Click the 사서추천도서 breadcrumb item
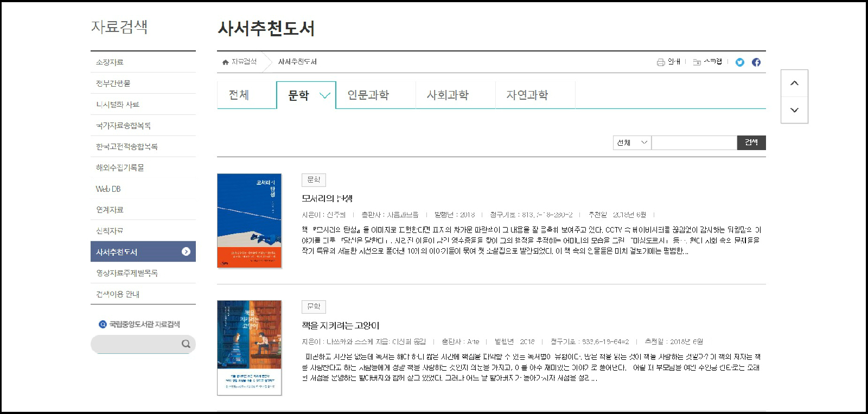The width and height of the screenshot is (868, 414). 297,62
